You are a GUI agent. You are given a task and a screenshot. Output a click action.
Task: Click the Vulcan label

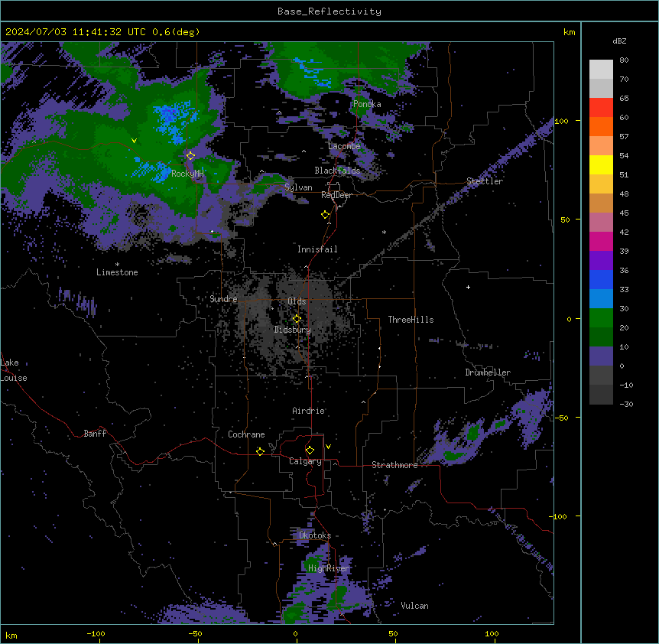point(415,606)
